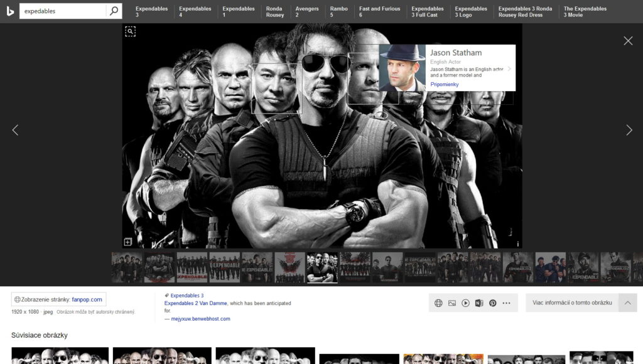This screenshot has width=643, height=364.
Task: Click the search box containing 'expedables'
Action: click(x=63, y=11)
